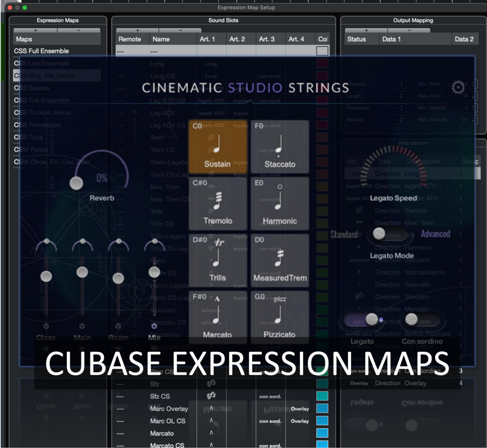Select the Marc OL CS sound slot
This screenshot has height=448, width=487.
(x=222, y=421)
